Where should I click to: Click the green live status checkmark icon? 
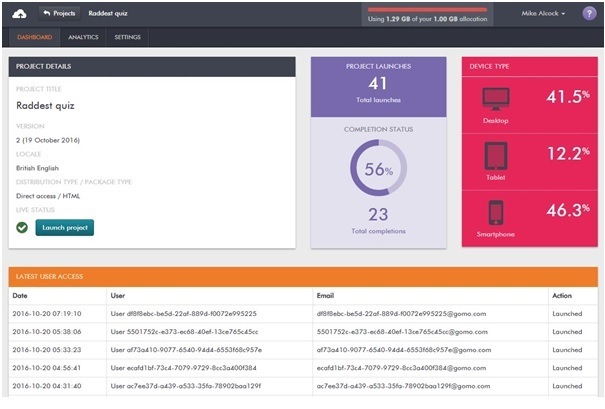pyautogui.click(x=22, y=228)
